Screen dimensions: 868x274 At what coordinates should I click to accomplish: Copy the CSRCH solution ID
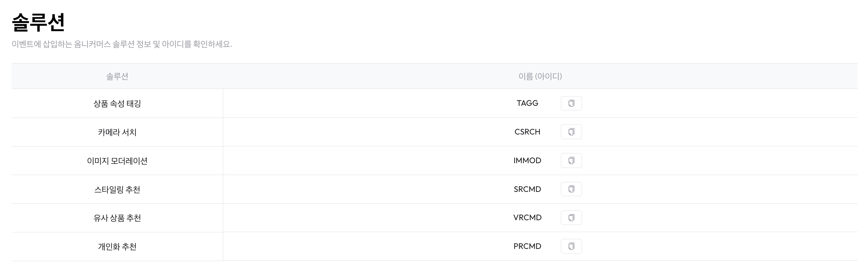(571, 132)
